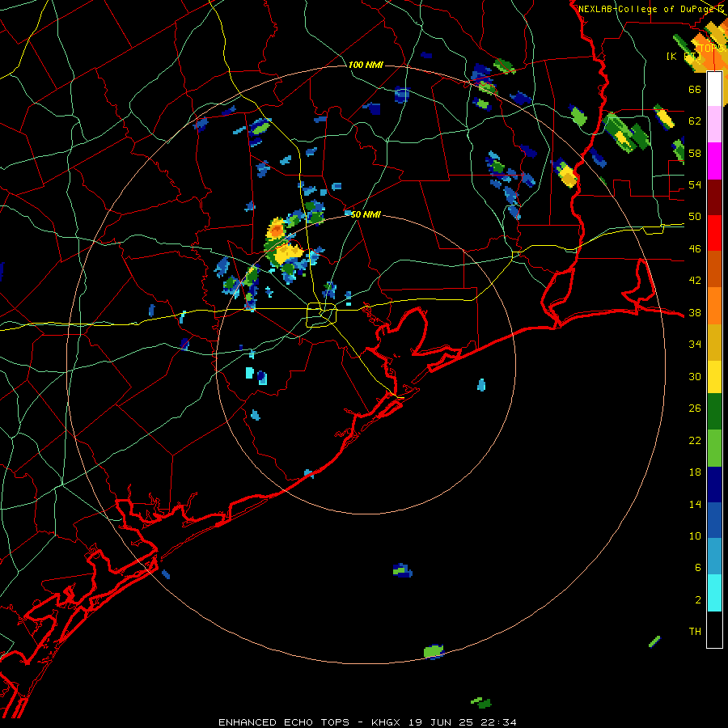728x728 pixels.
Task: Click the 100 NMI range ring label
Action: pyautogui.click(x=366, y=65)
